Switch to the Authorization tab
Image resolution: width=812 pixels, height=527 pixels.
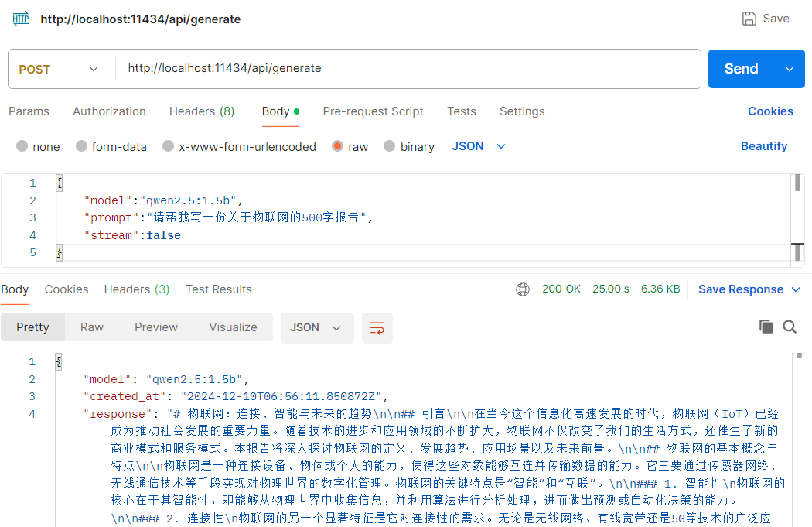coord(109,111)
